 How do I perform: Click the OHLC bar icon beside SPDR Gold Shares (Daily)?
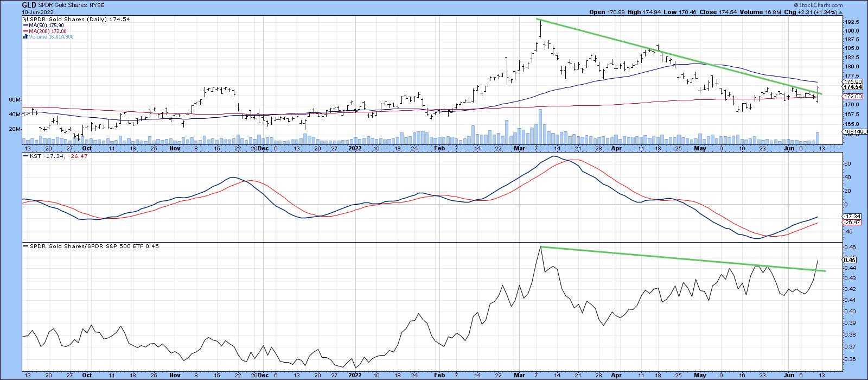(x=25, y=19)
